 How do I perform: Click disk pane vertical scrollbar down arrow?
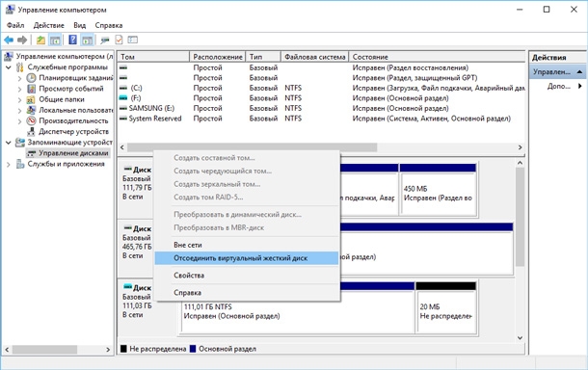point(521,338)
